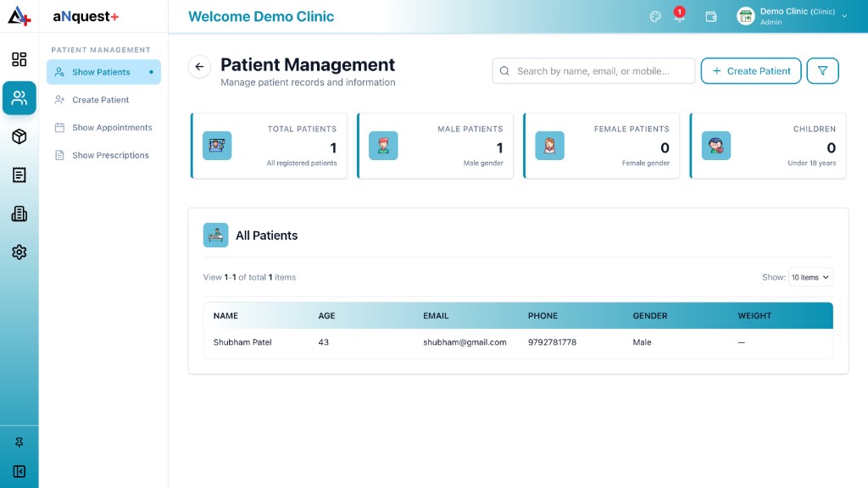Click the Female Patients card icon

click(549, 146)
